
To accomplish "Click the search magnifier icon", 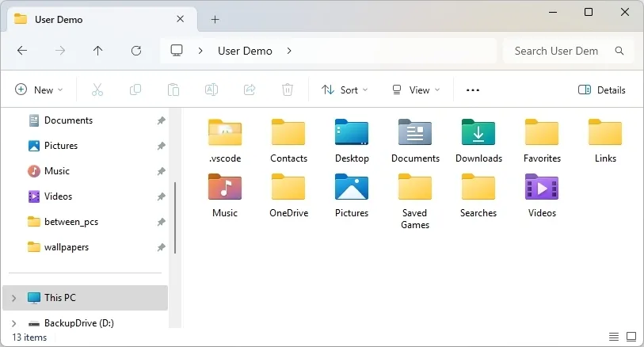I will coord(619,51).
